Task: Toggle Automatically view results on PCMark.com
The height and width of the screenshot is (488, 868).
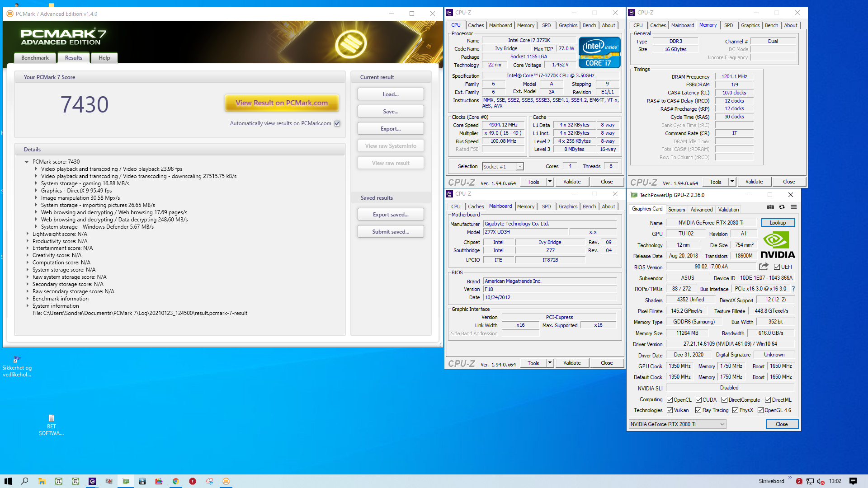Action: (337, 123)
